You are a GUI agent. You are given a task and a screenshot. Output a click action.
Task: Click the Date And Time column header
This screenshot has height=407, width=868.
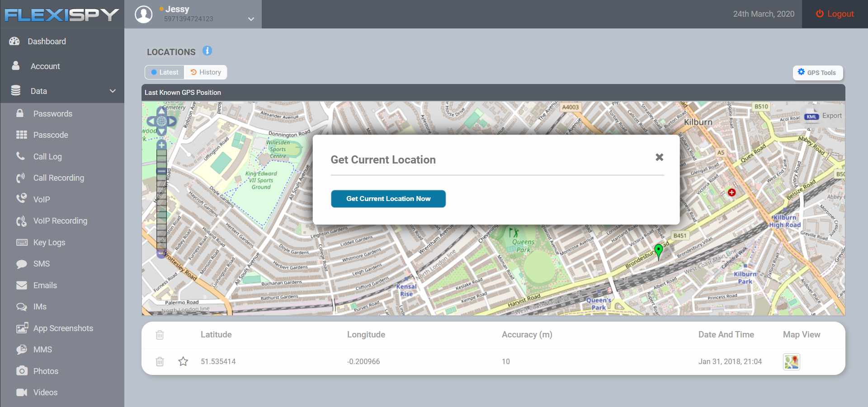coord(726,335)
